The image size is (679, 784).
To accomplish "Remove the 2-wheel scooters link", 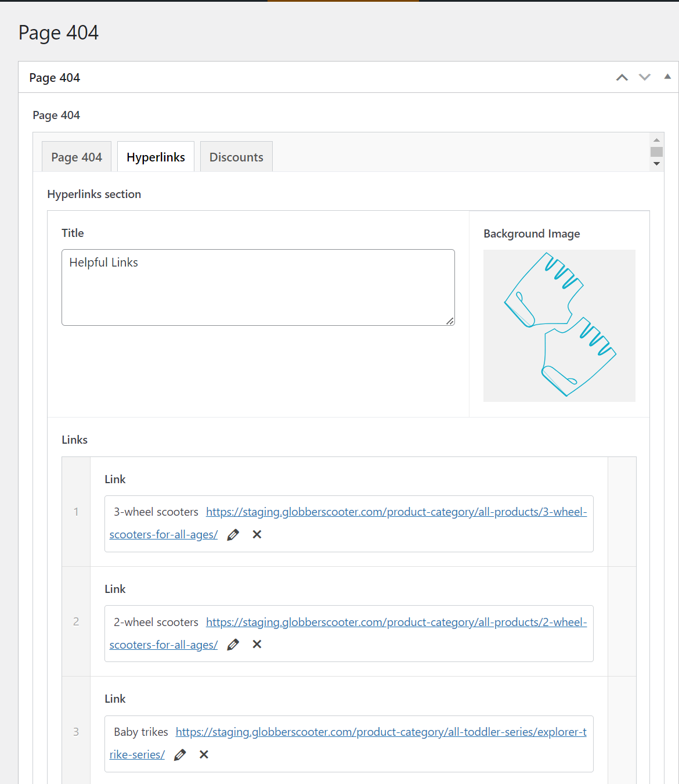I will [257, 644].
